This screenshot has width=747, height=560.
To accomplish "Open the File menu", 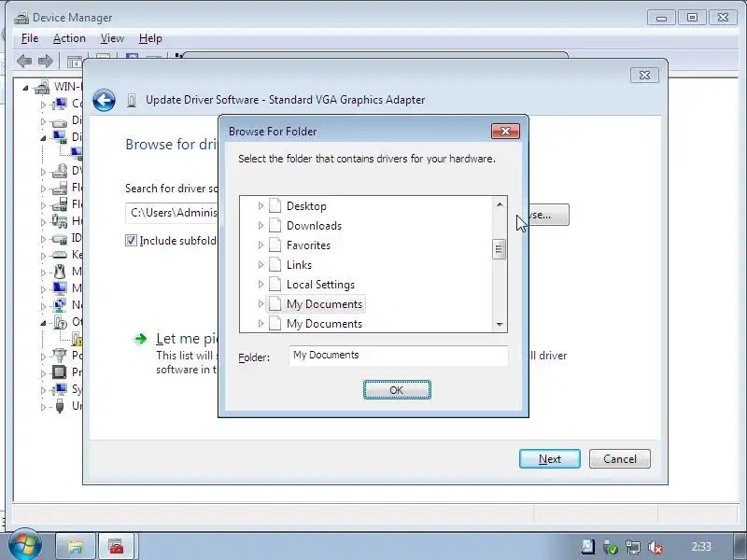I will click(x=30, y=38).
